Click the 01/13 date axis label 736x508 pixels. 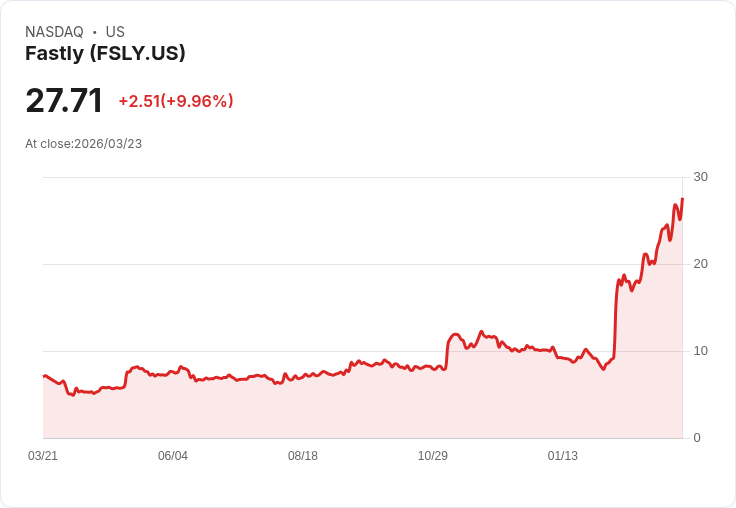pos(563,456)
